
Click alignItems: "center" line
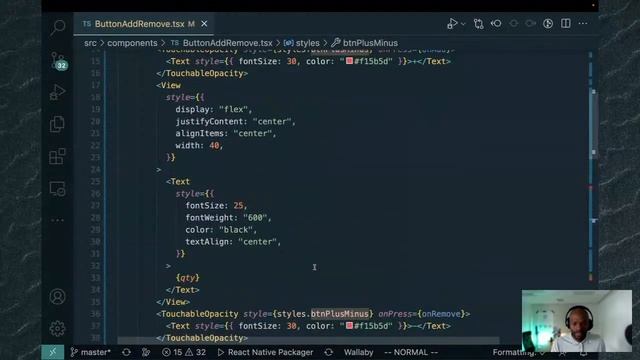(x=226, y=133)
